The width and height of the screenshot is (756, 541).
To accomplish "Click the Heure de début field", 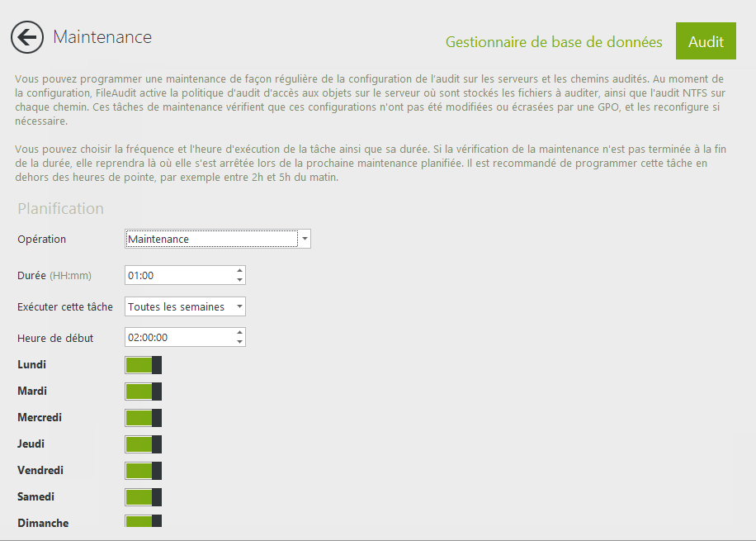I will pyautogui.click(x=178, y=337).
